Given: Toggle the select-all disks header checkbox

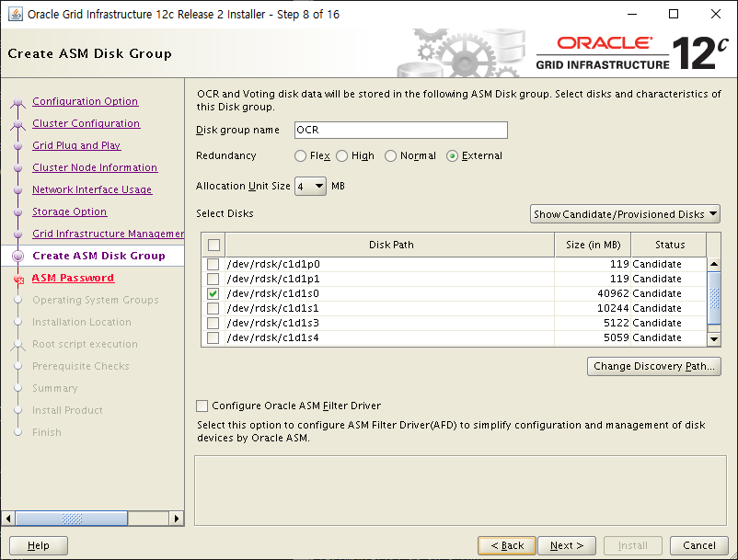Looking at the screenshot, I should point(213,245).
